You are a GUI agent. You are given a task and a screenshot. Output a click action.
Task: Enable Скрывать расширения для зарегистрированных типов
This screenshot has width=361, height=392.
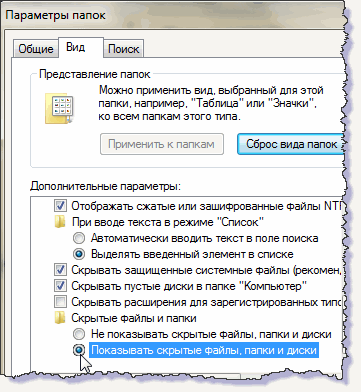pos(60,302)
